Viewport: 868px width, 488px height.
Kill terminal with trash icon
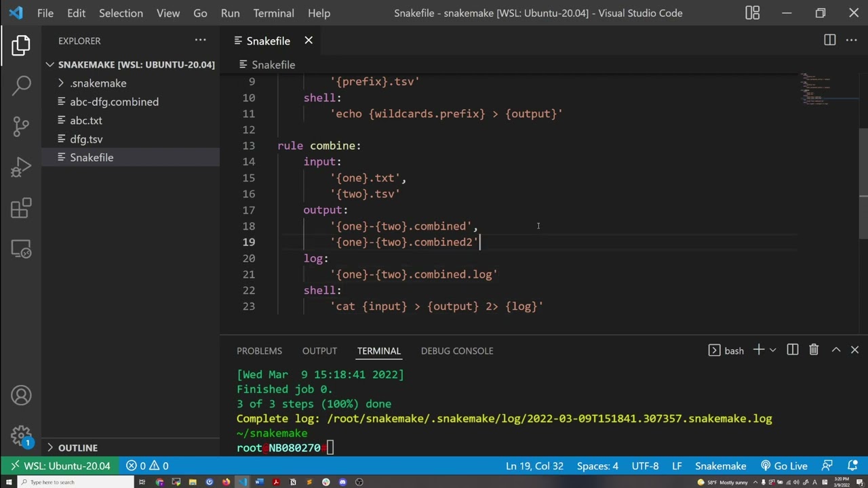click(x=814, y=350)
